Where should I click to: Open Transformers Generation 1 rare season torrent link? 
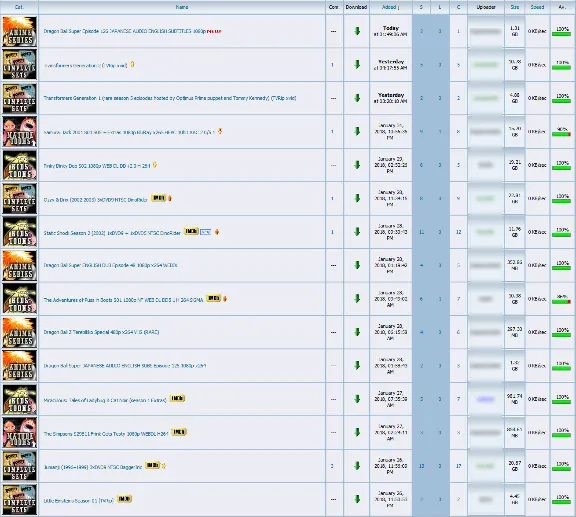tap(170, 98)
